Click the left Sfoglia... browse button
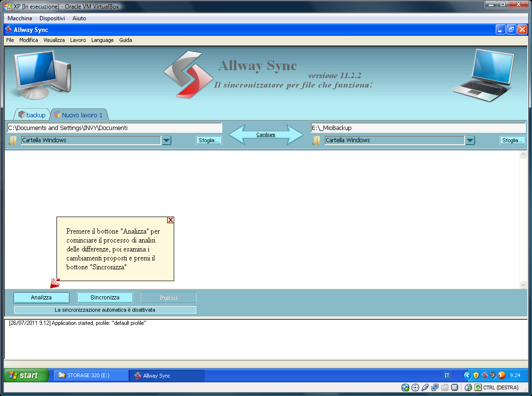The height and width of the screenshot is (396, 532). 209,140
